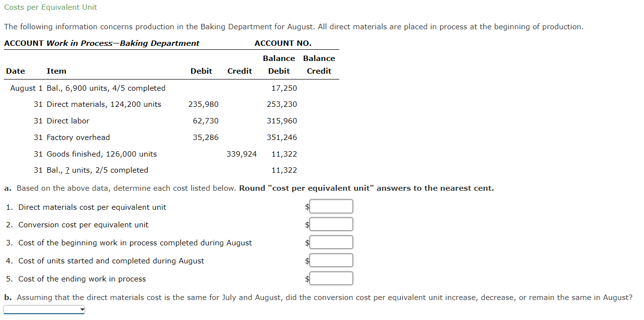Screen dimensions: 644x320
Task: Click the "Balance Credit" column header
Action: 319,63
